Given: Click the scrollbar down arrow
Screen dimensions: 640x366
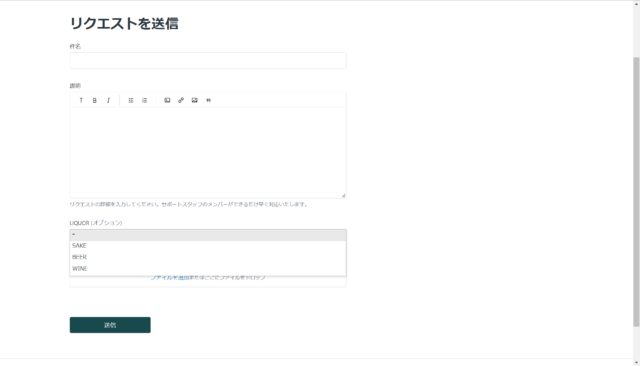Looking at the screenshot, I should pos(636,362).
